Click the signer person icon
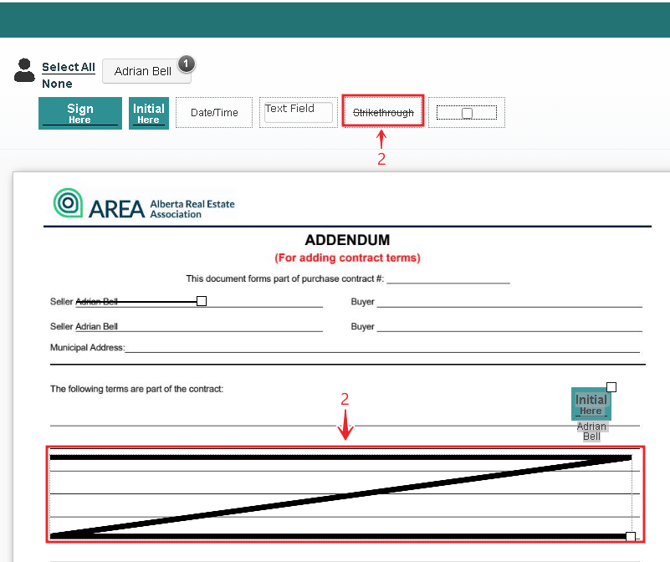 pyautogui.click(x=24, y=71)
